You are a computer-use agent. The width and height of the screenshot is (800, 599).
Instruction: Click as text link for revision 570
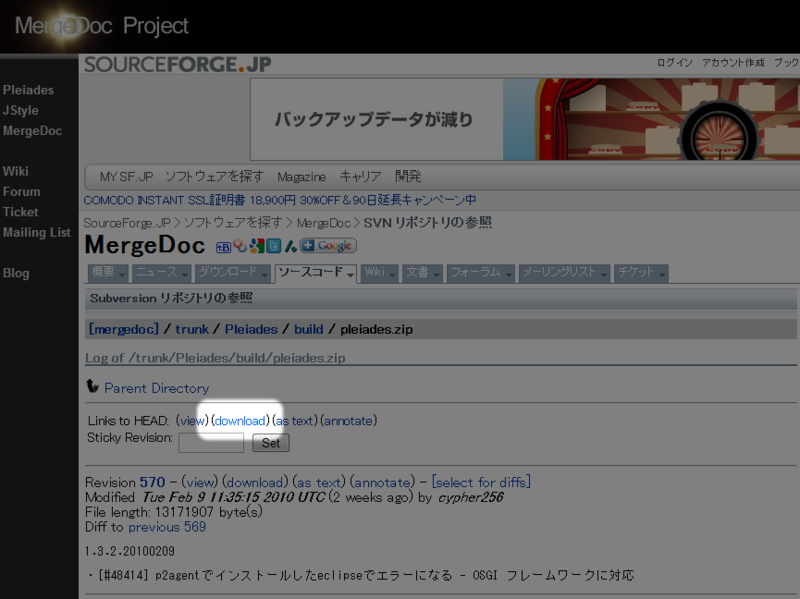(x=319, y=482)
